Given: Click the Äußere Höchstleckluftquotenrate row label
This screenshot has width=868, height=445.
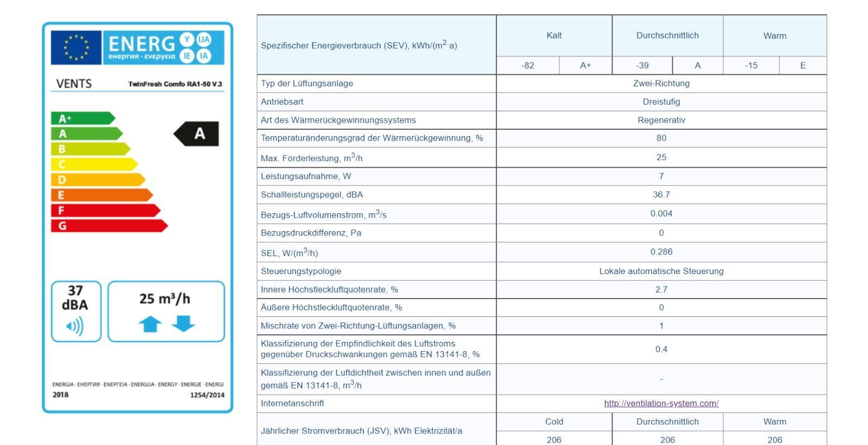Looking at the screenshot, I should [331, 307].
